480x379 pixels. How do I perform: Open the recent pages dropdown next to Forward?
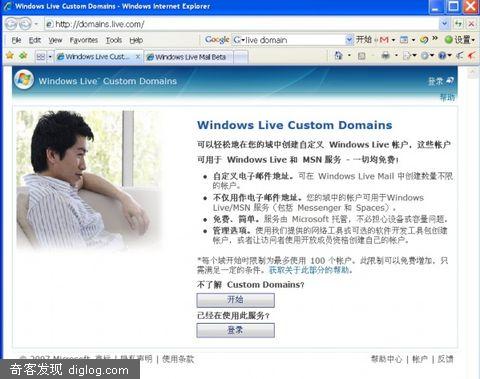click(36, 24)
